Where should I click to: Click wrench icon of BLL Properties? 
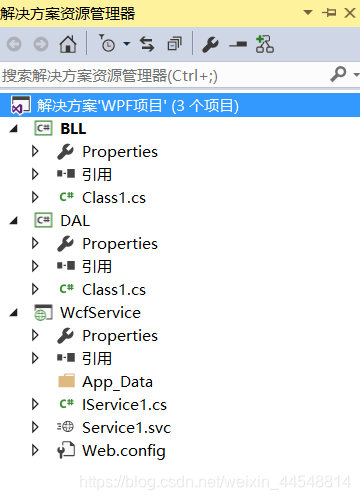(x=65, y=152)
